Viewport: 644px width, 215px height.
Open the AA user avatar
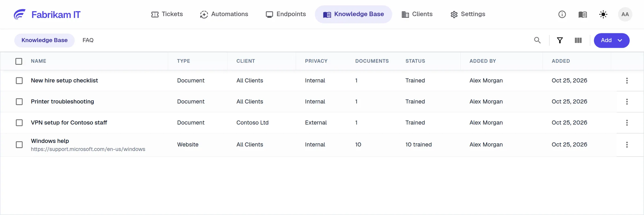(625, 14)
